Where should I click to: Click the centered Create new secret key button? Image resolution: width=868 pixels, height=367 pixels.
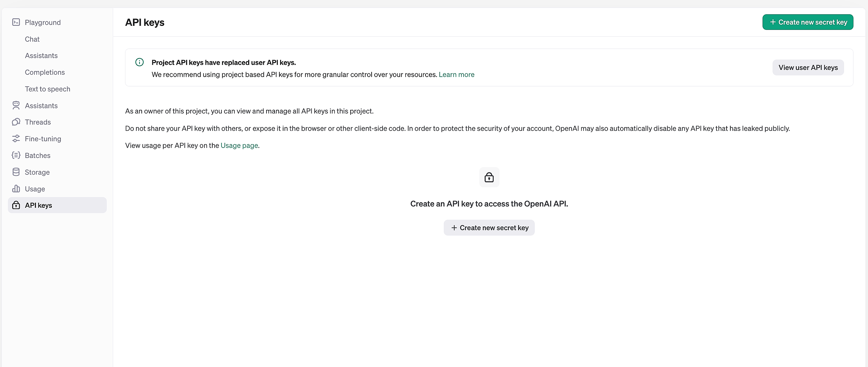pyautogui.click(x=489, y=227)
